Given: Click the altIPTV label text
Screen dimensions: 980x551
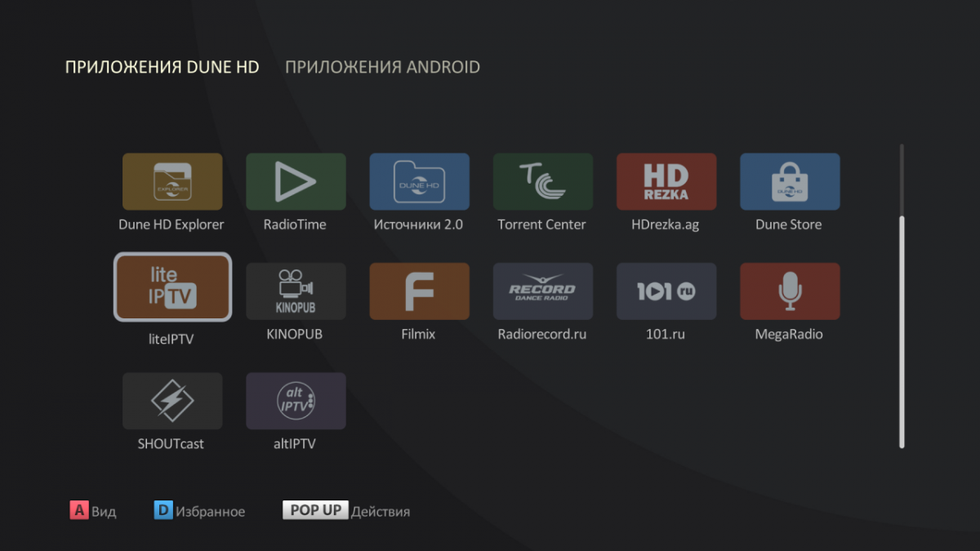Looking at the screenshot, I should tap(295, 444).
